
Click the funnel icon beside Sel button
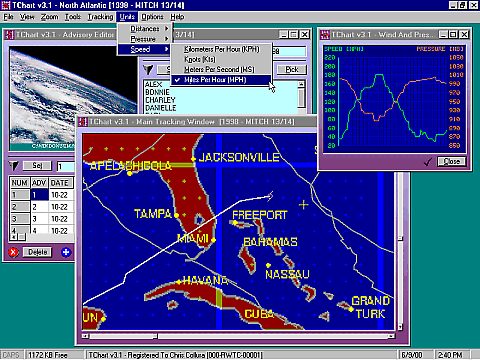tap(14, 166)
